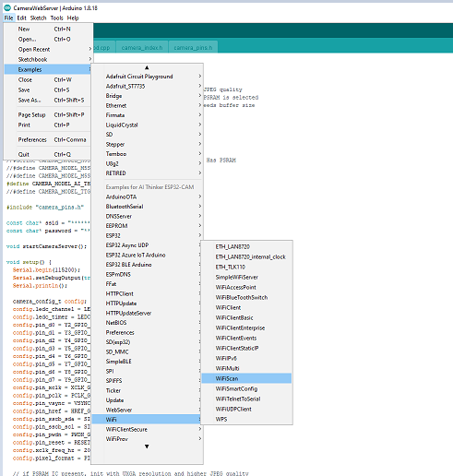Select the highlighted WiFi examples entry
Image resolution: width=453 pixels, height=476 pixels.
tap(147, 420)
